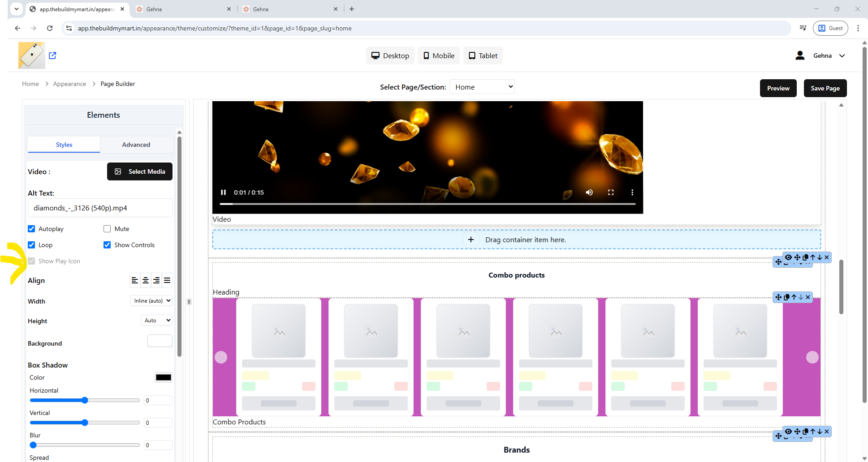868x462 pixels.
Task: Open Background color swatch
Action: (160, 341)
